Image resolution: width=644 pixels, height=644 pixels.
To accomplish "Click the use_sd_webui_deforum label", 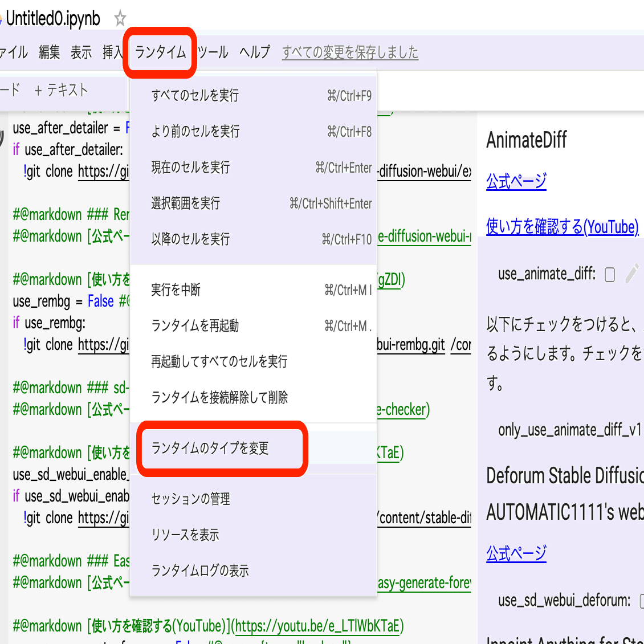I will click(564, 601).
